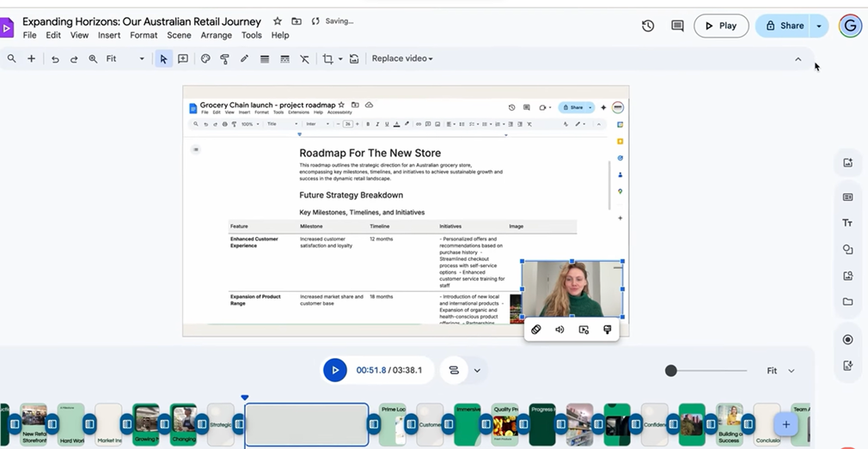The height and width of the screenshot is (449, 868).
Task: Open the version history clock icon
Action: pos(648,26)
